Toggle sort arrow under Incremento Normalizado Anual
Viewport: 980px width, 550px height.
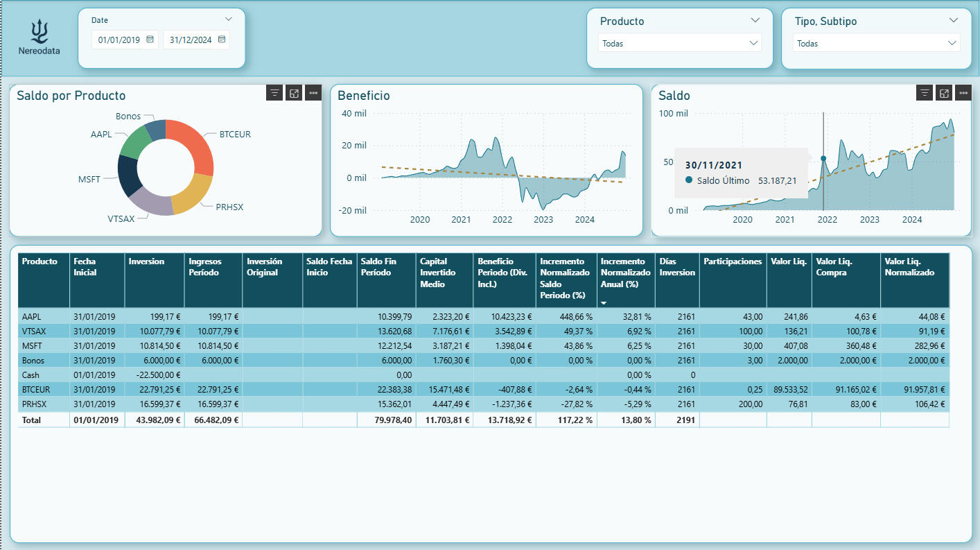pyautogui.click(x=604, y=303)
